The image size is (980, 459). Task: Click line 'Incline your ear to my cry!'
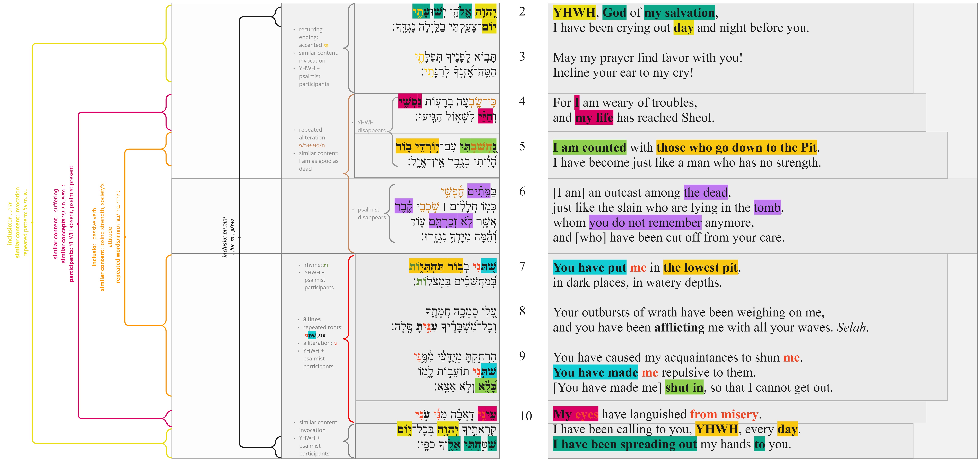point(623,73)
